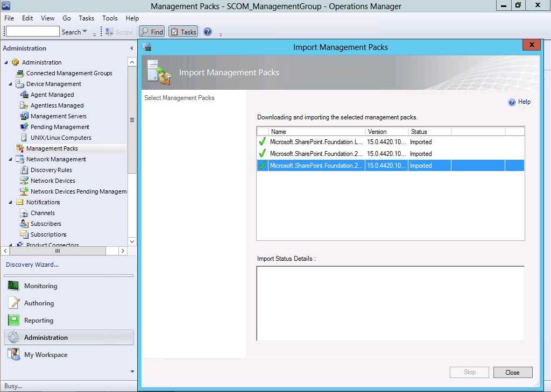This screenshot has width=551, height=392.
Task: Click the Reporting workspace icon
Action: click(13, 320)
